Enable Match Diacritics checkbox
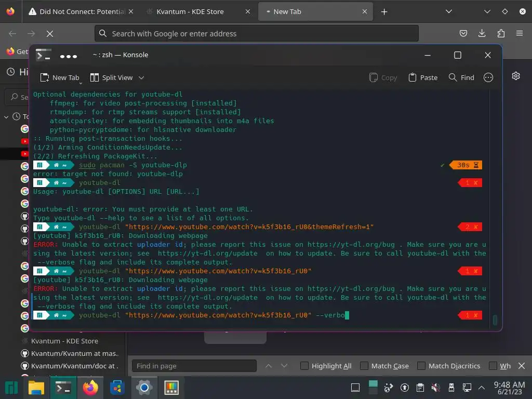The image size is (532, 399). [x=421, y=366]
